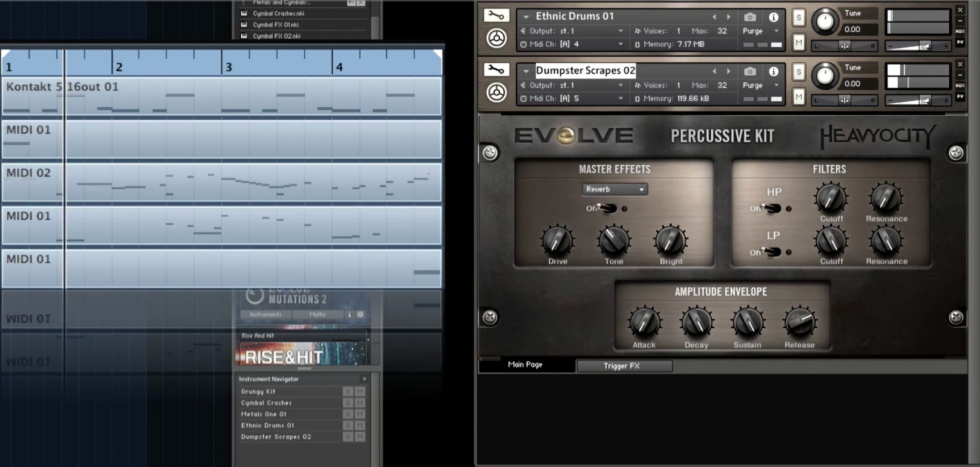Mute the Ethnic Drums 01 instrument
The image size is (980, 467).
799,43
